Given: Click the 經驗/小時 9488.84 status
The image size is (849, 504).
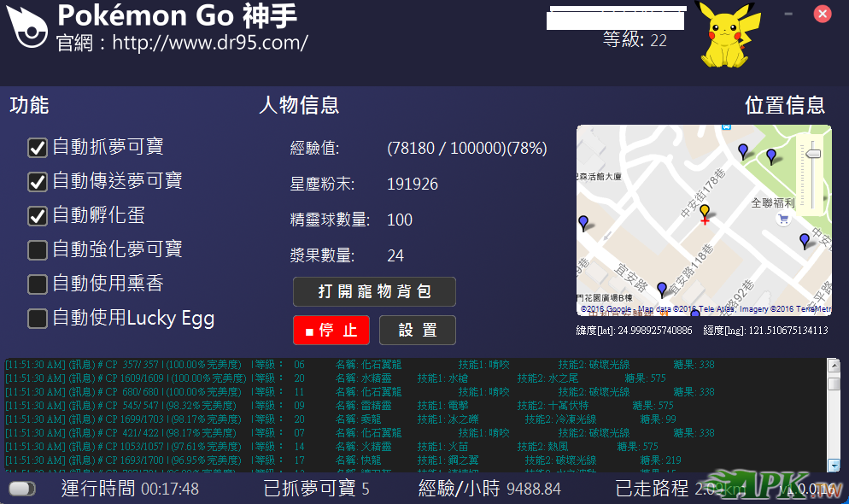Looking at the screenshot, I should (x=489, y=489).
